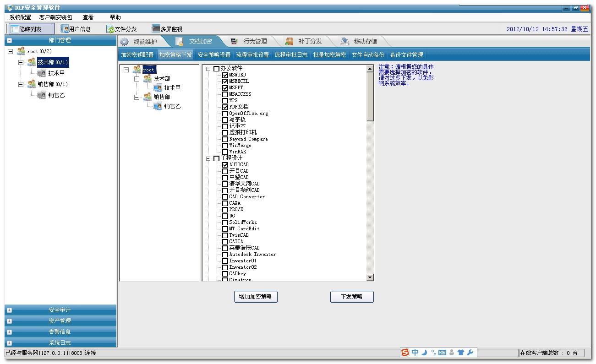This screenshot has height=364, width=596.
Task: Switch to 文件自动备份 sub-tab
Action: pos(368,55)
